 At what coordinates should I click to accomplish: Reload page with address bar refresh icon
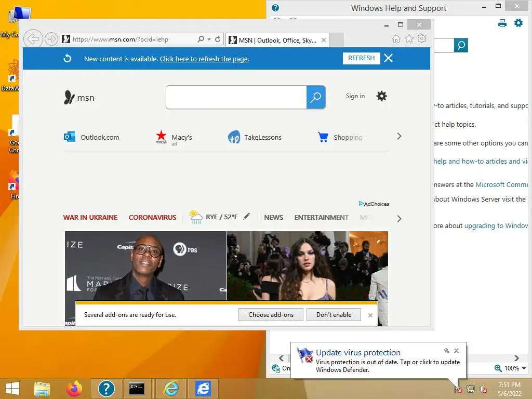[x=218, y=39]
